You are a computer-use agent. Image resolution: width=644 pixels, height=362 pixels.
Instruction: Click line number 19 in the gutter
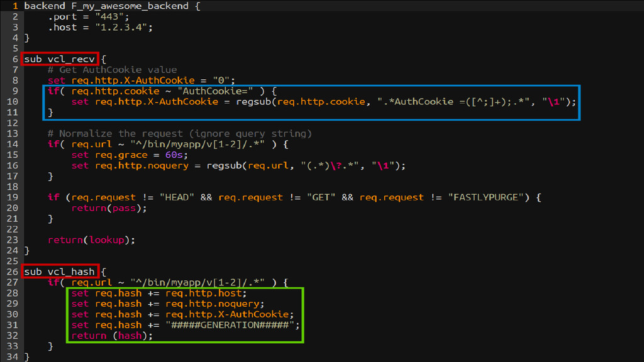[x=13, y=197]
